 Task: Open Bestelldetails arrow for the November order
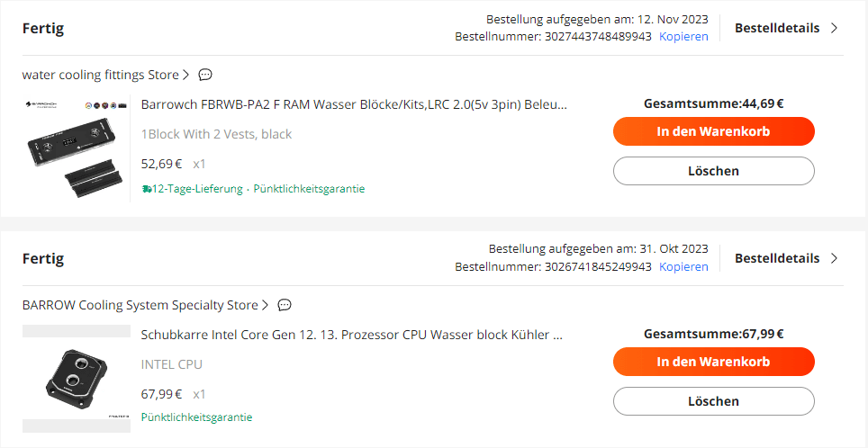[834, 28]
